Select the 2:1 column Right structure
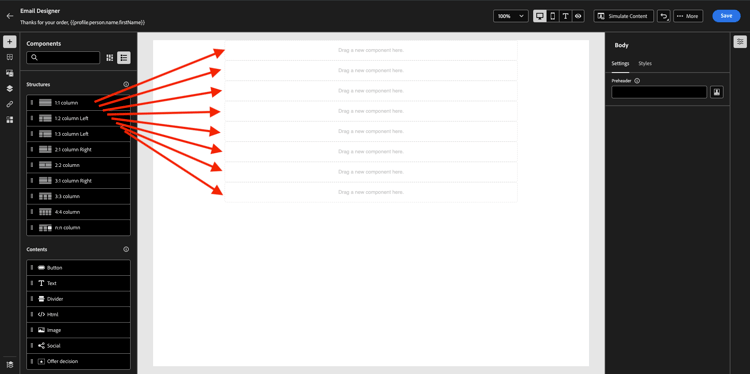Screen dimensions: 750x374 tap(78, 149)
